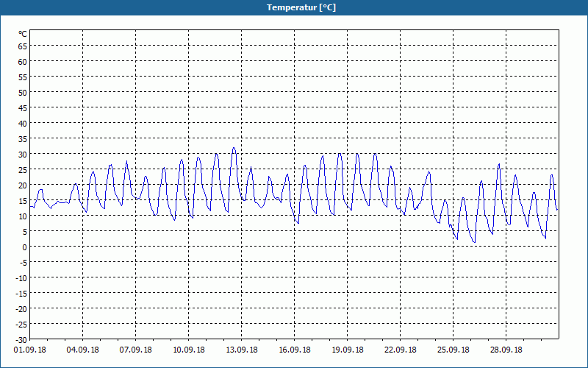
Task: Select the 28.09.18 date label
Action: click(x=506, y=350)
